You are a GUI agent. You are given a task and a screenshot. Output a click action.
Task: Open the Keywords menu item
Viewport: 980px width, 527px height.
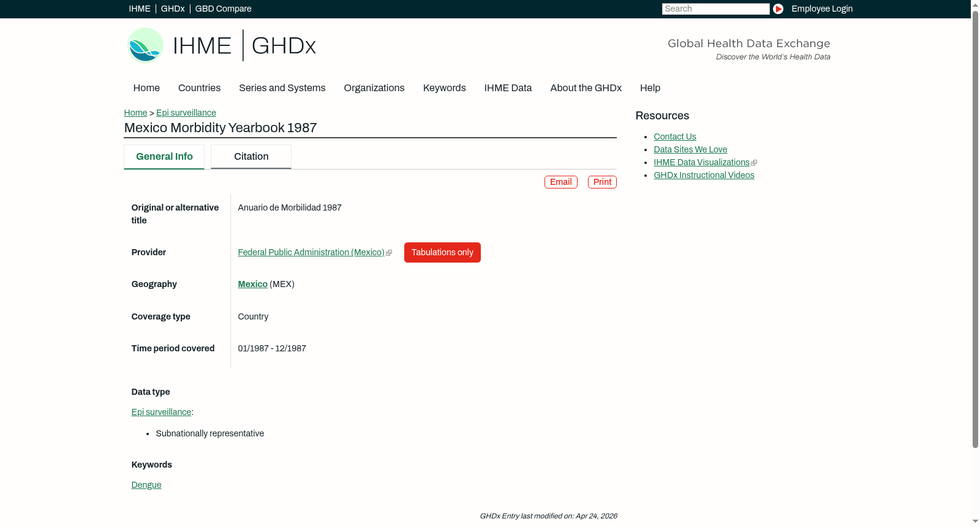point(444,88)
